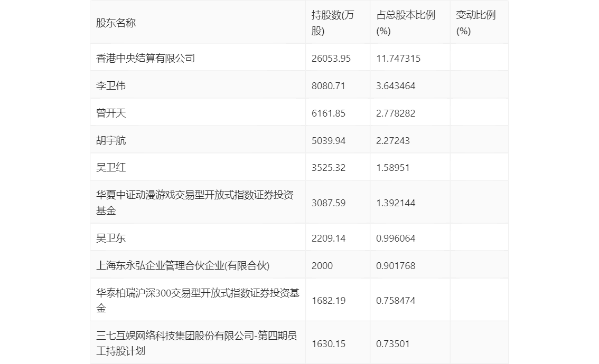
Task: Select shareholder name 吴卫东
Action: tap(111, 238)
